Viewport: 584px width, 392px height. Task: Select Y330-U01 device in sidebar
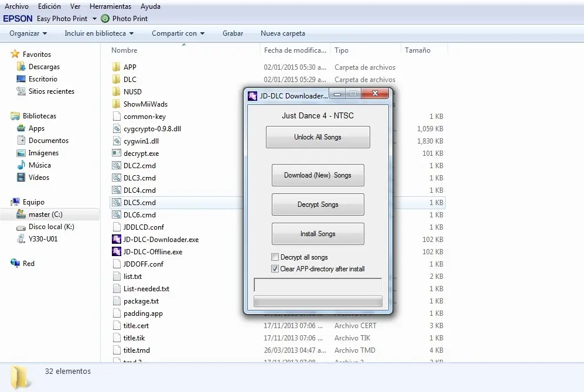(43, 239)
